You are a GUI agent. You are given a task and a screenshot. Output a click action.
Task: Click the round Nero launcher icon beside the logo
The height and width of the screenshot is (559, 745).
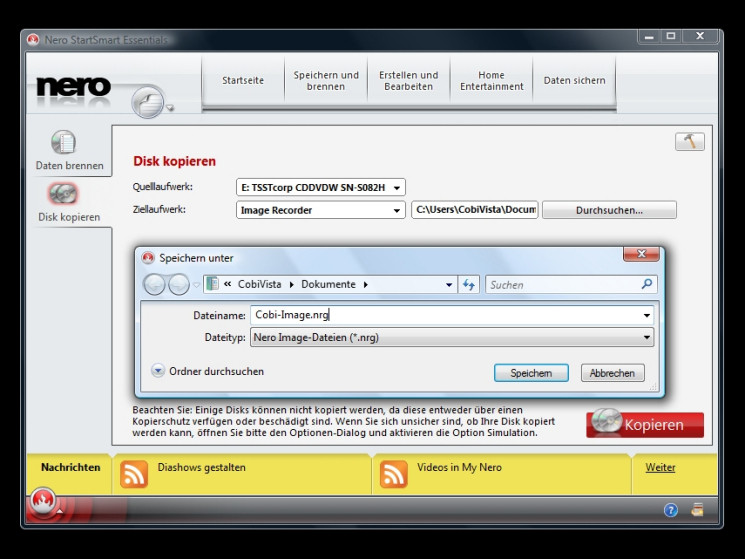coord(147,102)
